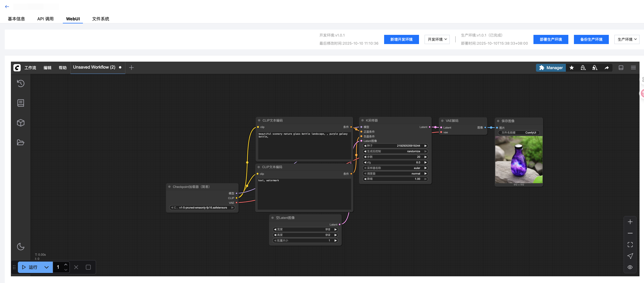This screenshot has height=283, width=644.
Task: Click the star icon next to Manager
Action: (x=571, y=68)
